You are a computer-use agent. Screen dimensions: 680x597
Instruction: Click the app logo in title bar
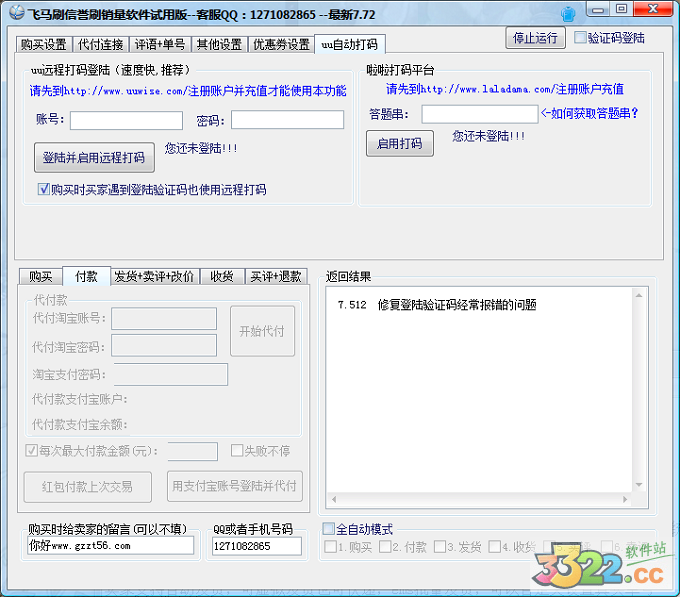point(16,13)
